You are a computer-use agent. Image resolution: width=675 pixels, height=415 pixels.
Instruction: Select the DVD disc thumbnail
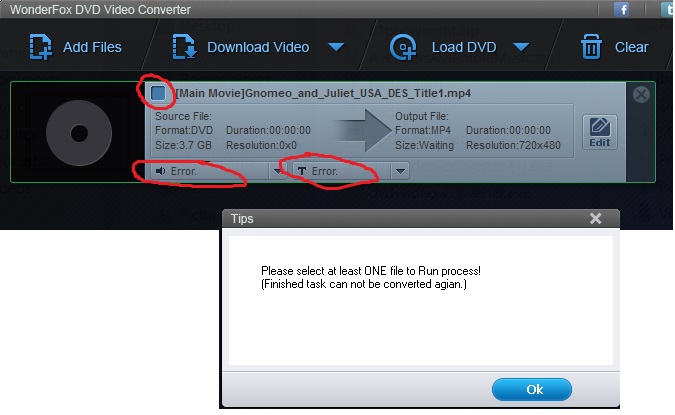tap(79, 133)
